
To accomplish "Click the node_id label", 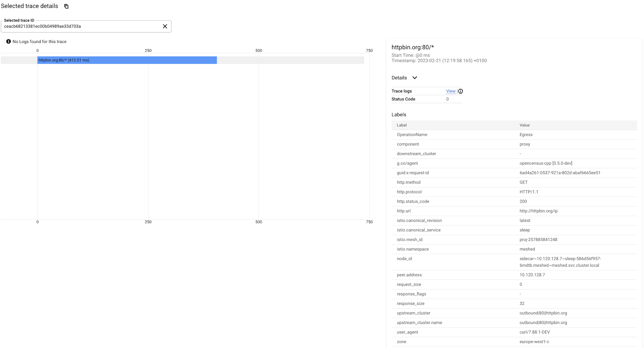I will coord(404,259).
